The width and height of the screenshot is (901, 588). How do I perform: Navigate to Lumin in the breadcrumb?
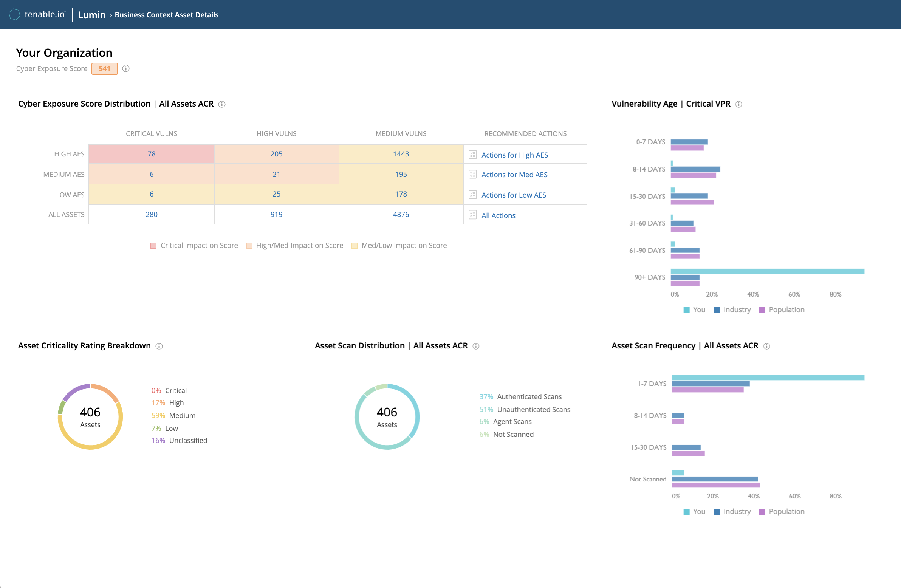click(91, 15)
